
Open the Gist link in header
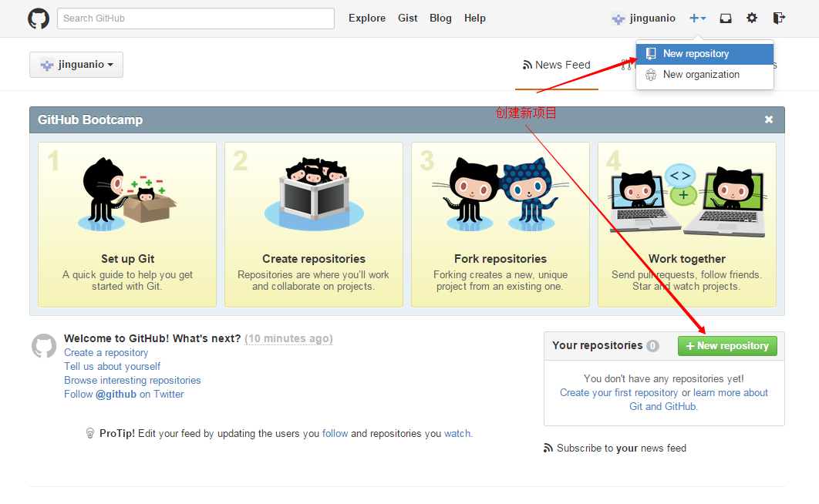(407, 18)
